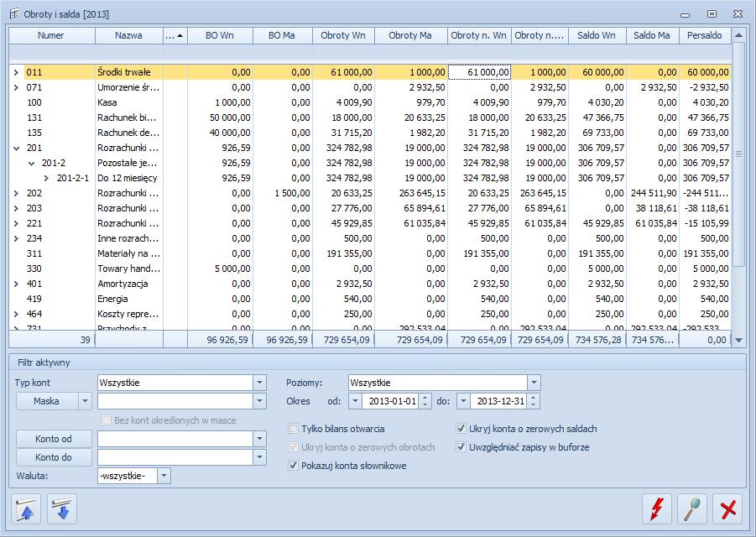Open the Konto od dropdown arrow
Viewport: 756px width, 537px height.
pos(259,439)
